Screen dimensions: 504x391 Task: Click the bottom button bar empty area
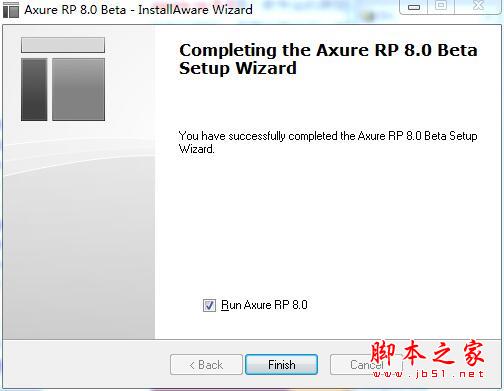pyautogui.click(x=87, y=364)
